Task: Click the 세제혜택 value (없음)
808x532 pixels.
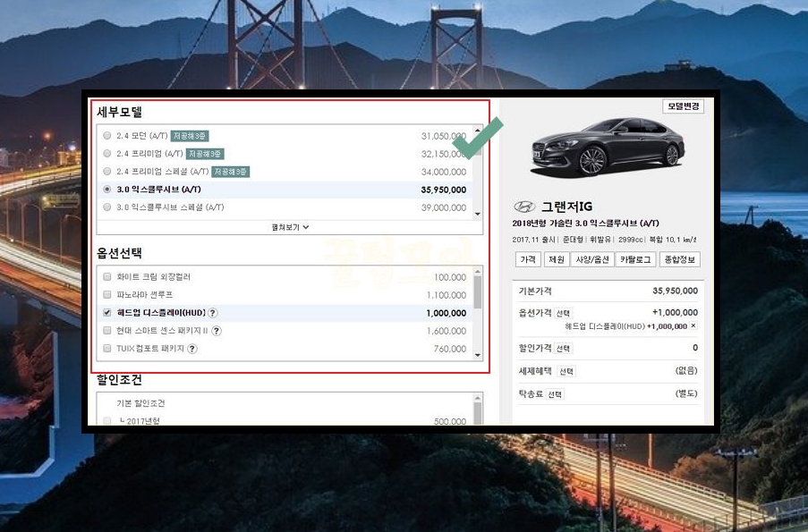Action: 686,370
